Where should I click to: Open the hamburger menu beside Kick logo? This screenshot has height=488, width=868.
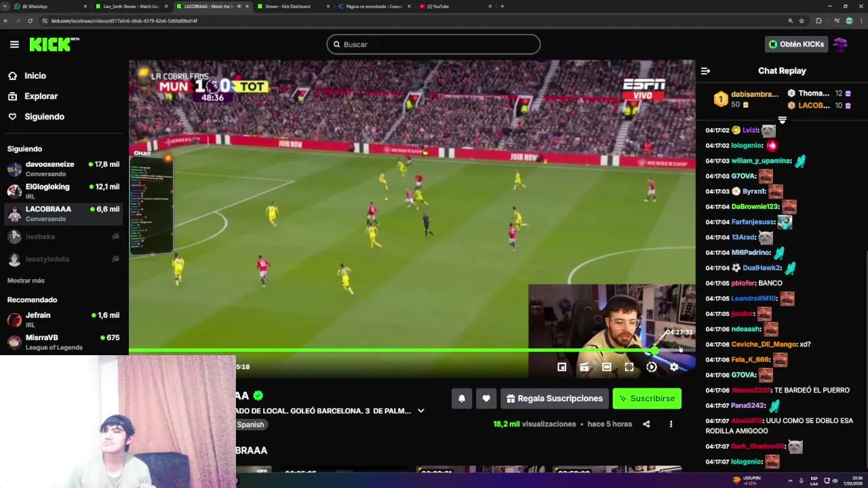click(x=14, y=44)
